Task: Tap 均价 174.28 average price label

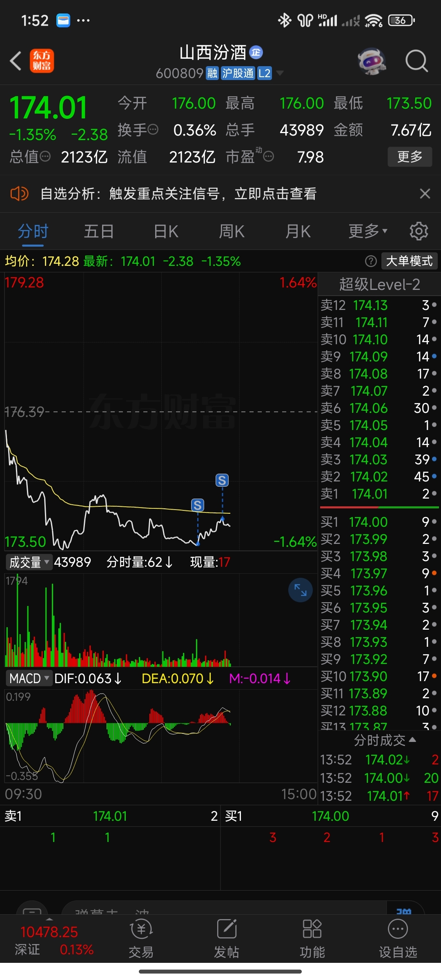Action: click(x=42, y=261)
